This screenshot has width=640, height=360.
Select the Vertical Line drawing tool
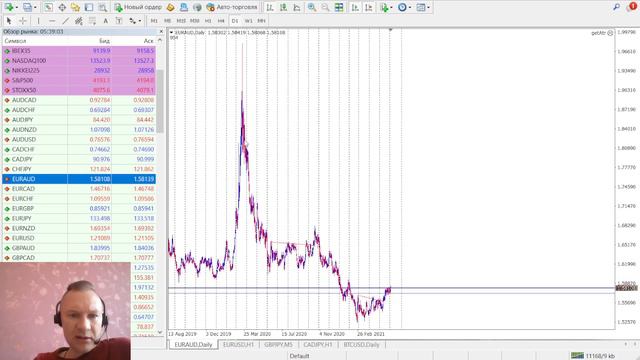coord(38,20)
